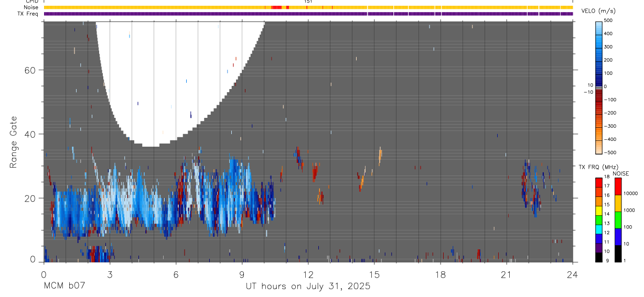Click velocity scale tick '-500'

coord(610,152)
